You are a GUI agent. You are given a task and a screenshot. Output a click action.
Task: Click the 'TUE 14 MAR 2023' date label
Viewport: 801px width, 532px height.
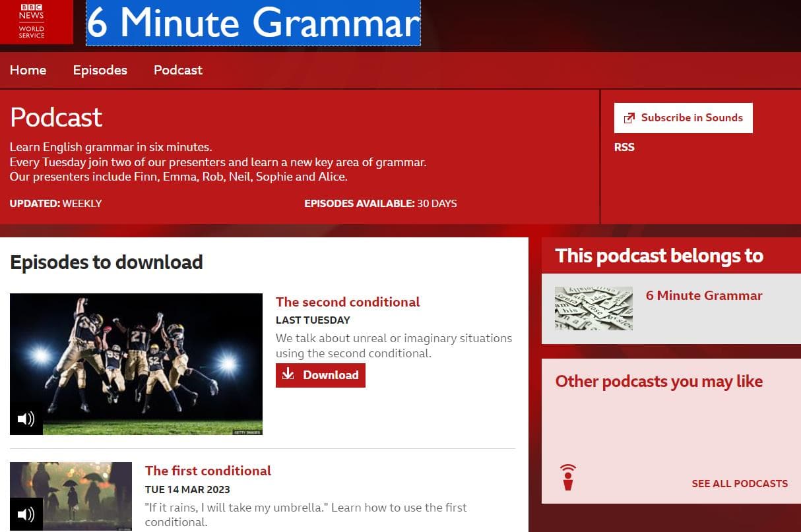tap(187, 489)
